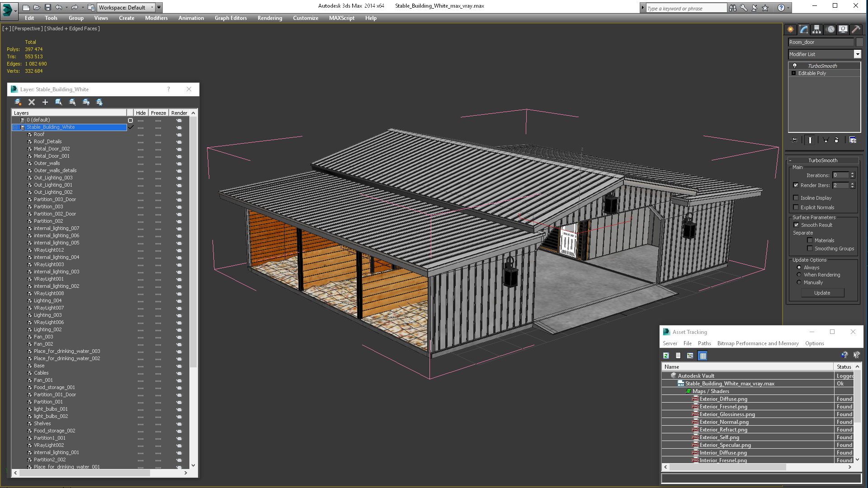
Task: Click the Modifiers menu in menu bar
Action: tap(155, 18)
